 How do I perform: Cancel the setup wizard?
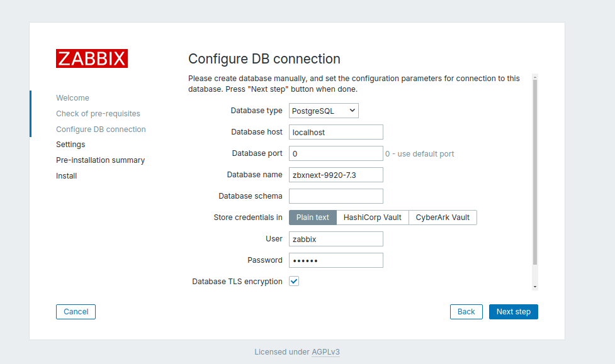point(76,312)
